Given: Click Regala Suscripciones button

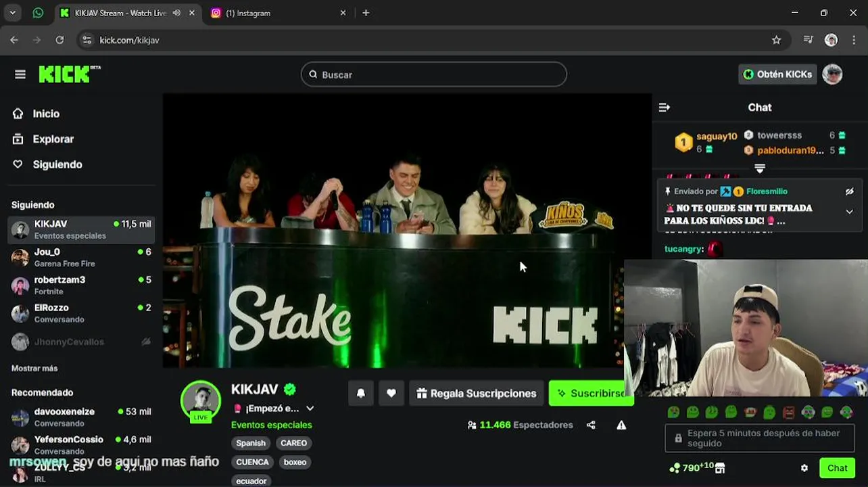Looking at the screenshot, I should 477,393.
